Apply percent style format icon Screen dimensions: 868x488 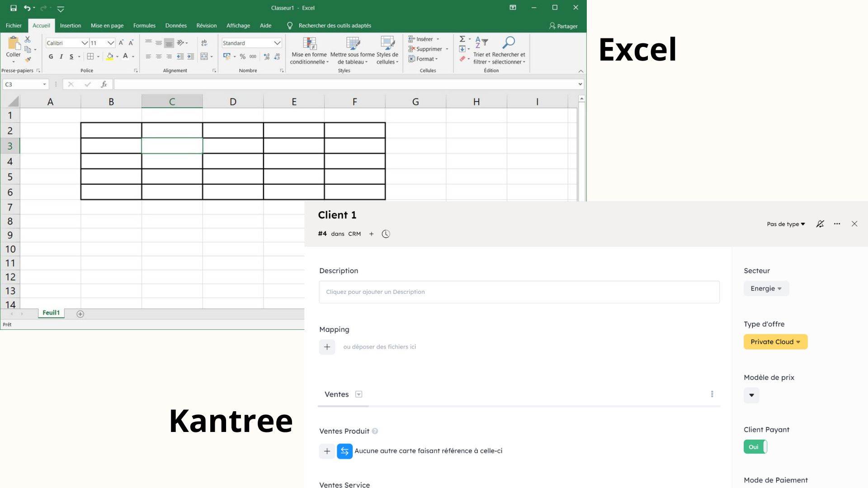coord(243,56)
